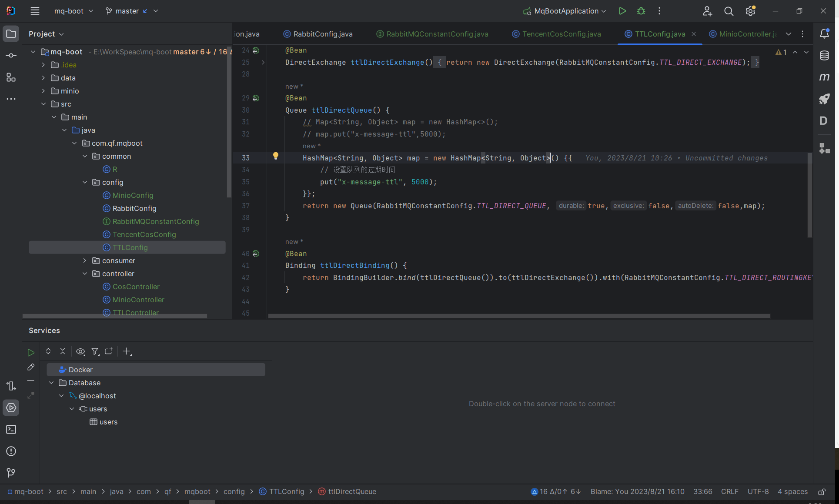839x504 pixels.
Task: Open the MqBootApplication run configuration dropdown
Action: pos(565,11)
